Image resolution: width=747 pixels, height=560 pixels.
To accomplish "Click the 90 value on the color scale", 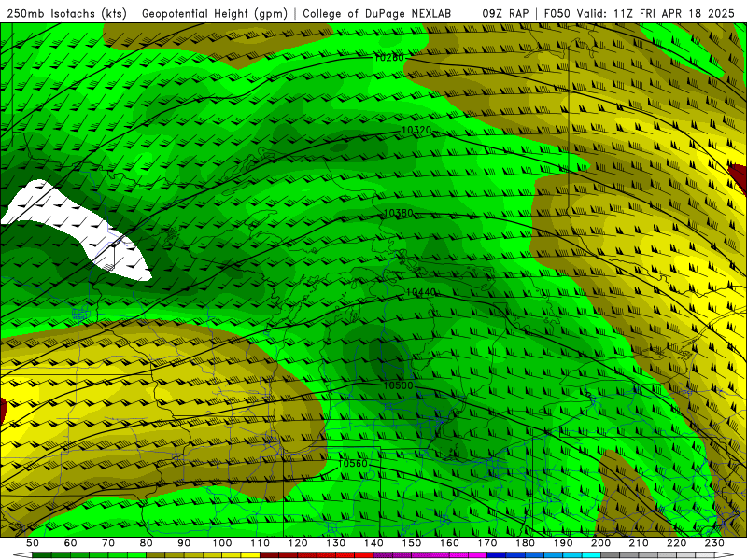I will point(184,543).
